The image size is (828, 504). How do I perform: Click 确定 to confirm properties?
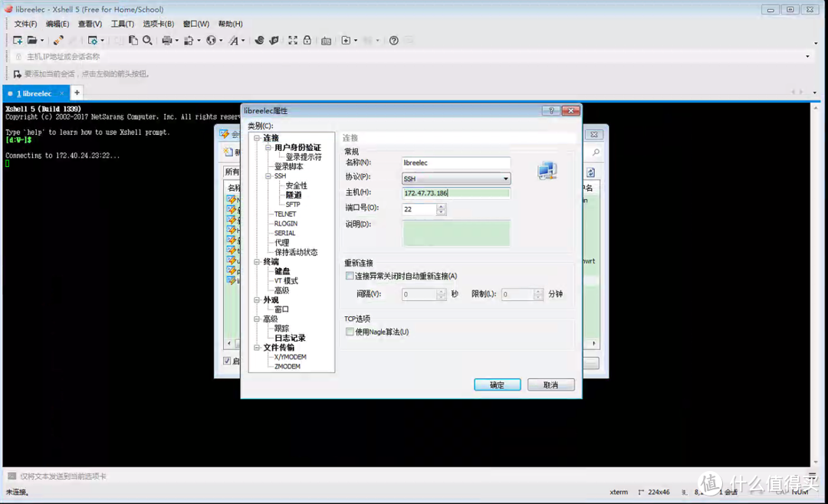497,385
